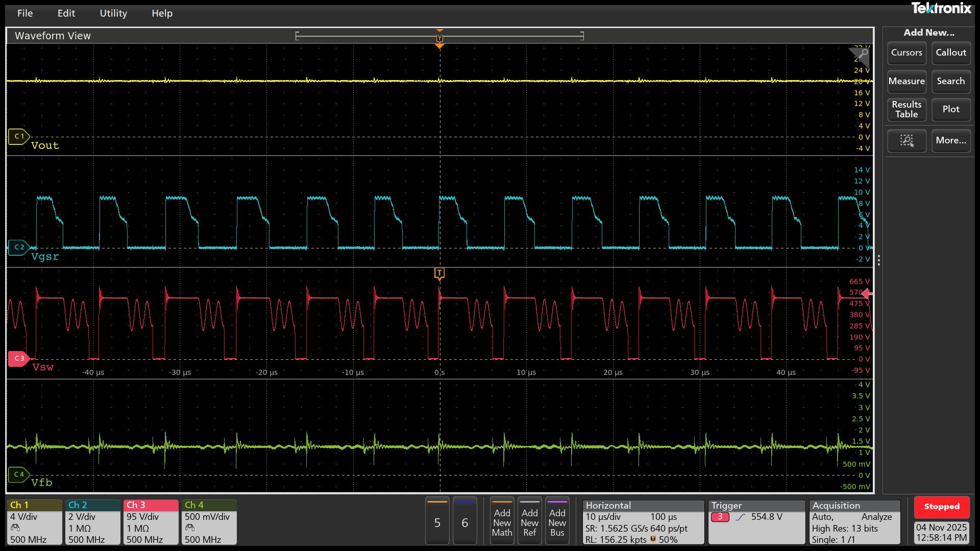Click the C1 channel badge next to Vout trace
The image size is (980, 551).
point(18,136)
